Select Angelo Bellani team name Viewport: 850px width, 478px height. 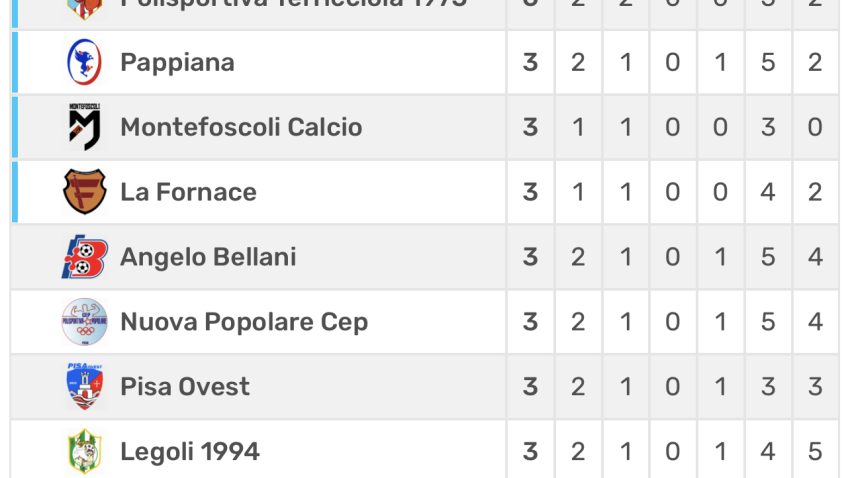[208, 257]
